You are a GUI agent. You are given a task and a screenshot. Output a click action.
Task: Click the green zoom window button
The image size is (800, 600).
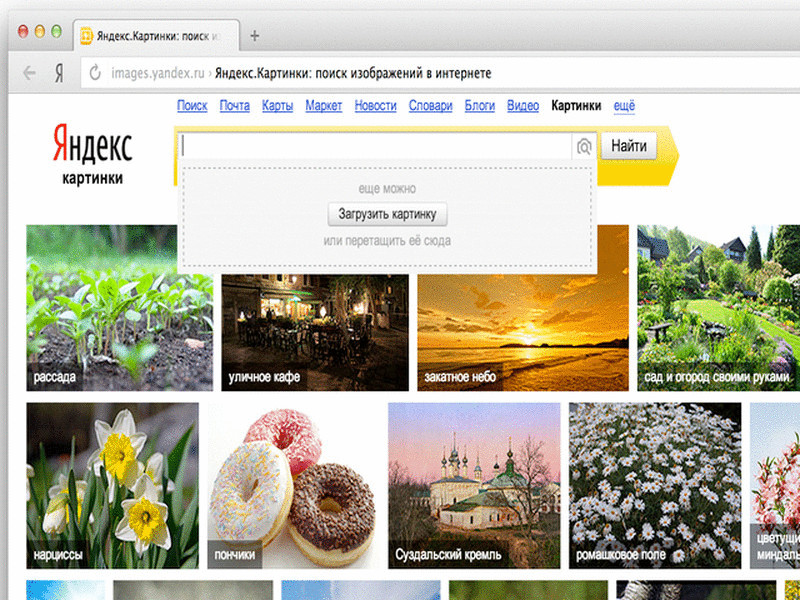coord(56,32)
